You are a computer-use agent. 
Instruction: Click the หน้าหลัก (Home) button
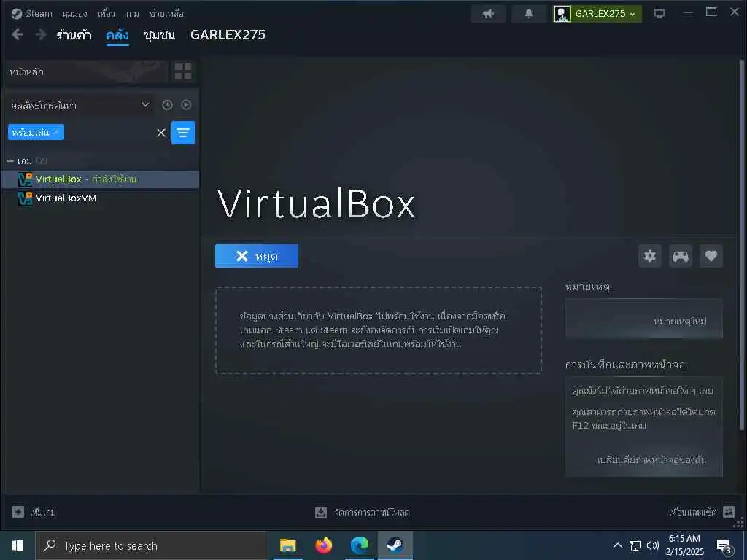point(86,72)
